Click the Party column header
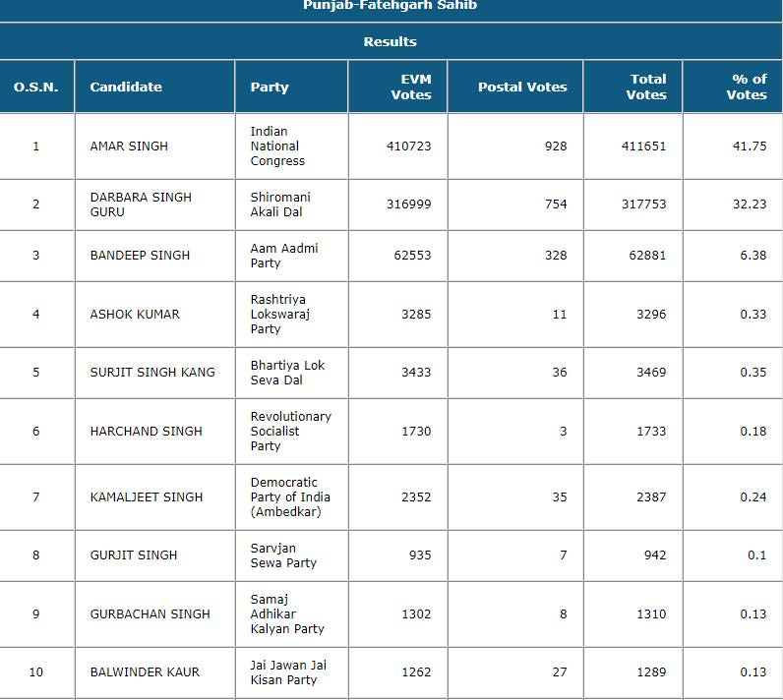The height and width of the screenshot is (700, 783). tap(270, 87)
